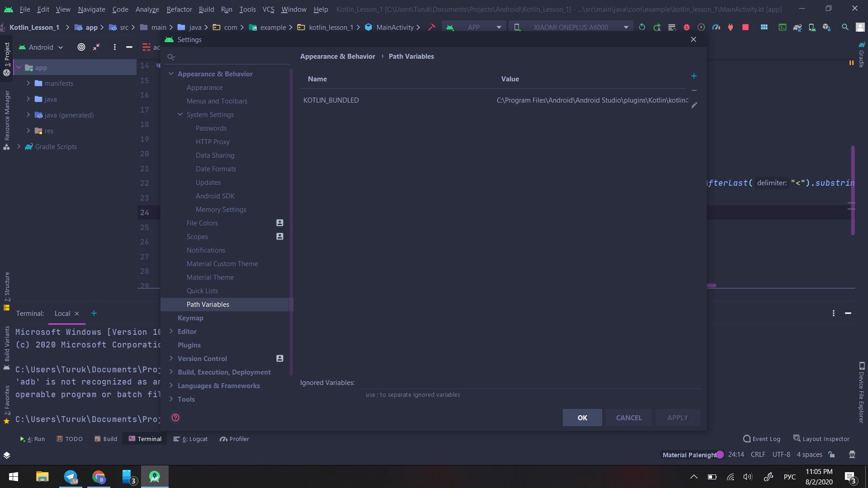Image resolution: width=868 pixels, height=488 pixels.
Task: Click CANCEL in Settings dialog
Action: [x=629, y=418]
